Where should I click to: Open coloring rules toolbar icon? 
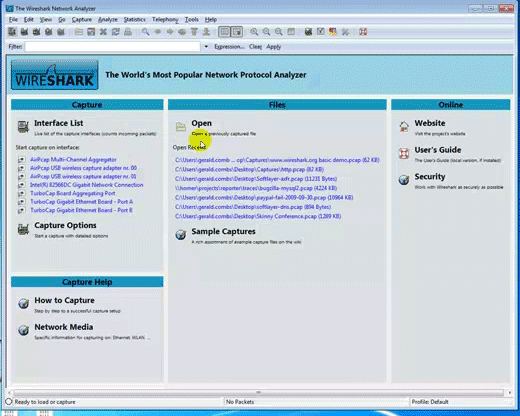pyautogui.click(x=333, y=32)
